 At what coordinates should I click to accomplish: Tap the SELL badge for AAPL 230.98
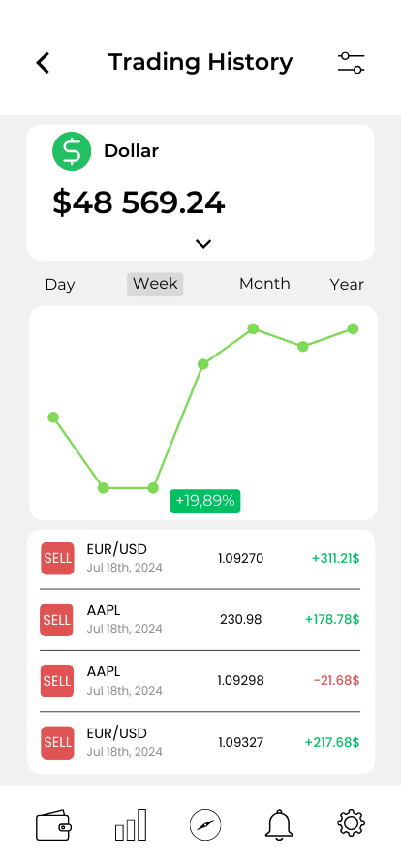pos(56,619)
